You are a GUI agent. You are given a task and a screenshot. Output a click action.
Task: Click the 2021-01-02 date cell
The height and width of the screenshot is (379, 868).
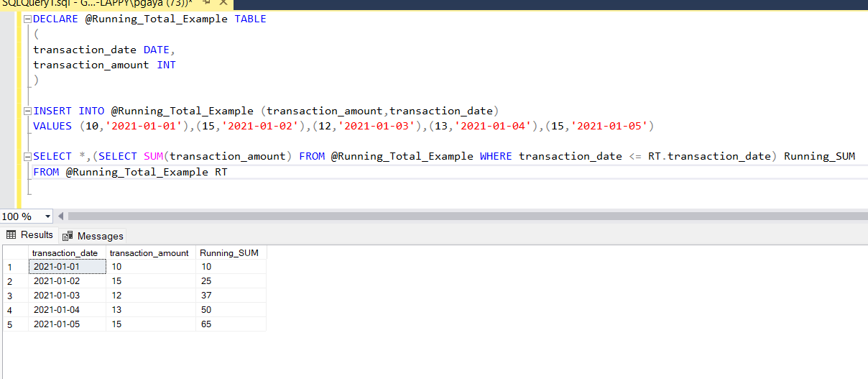[67, 281]
